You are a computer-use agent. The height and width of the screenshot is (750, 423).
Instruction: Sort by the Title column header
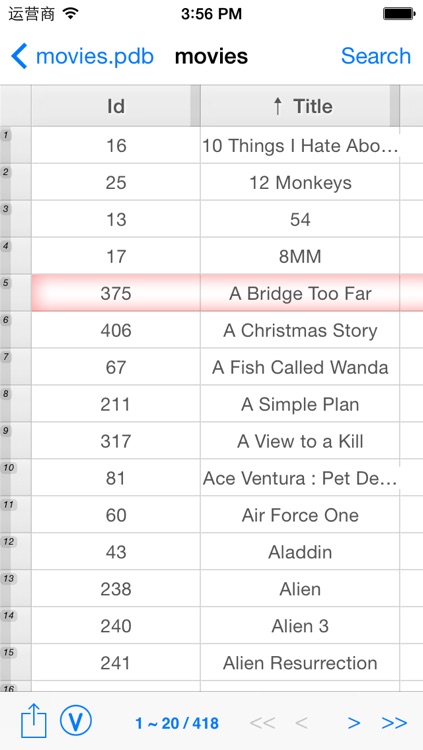pos(300,106)
